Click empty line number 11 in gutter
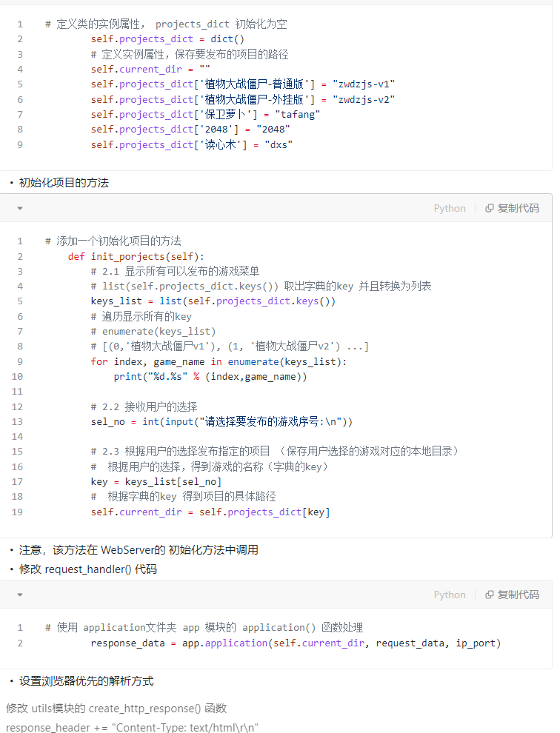This screenshot has height=733, width=560. click(x=17, y=392)
